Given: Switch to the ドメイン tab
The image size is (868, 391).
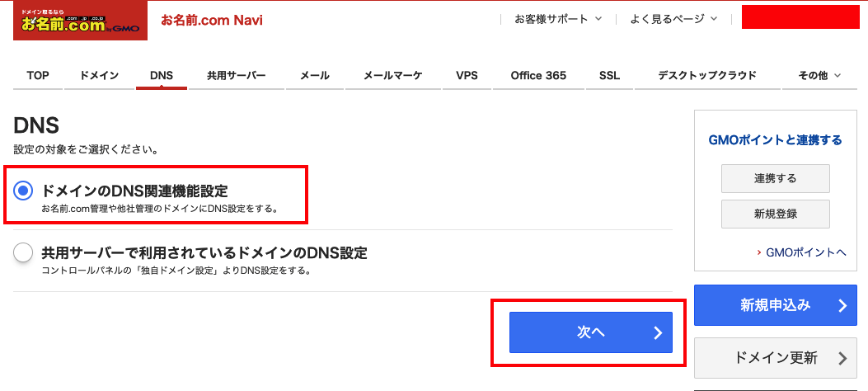Looking at the screenshot, I should 99,75.
